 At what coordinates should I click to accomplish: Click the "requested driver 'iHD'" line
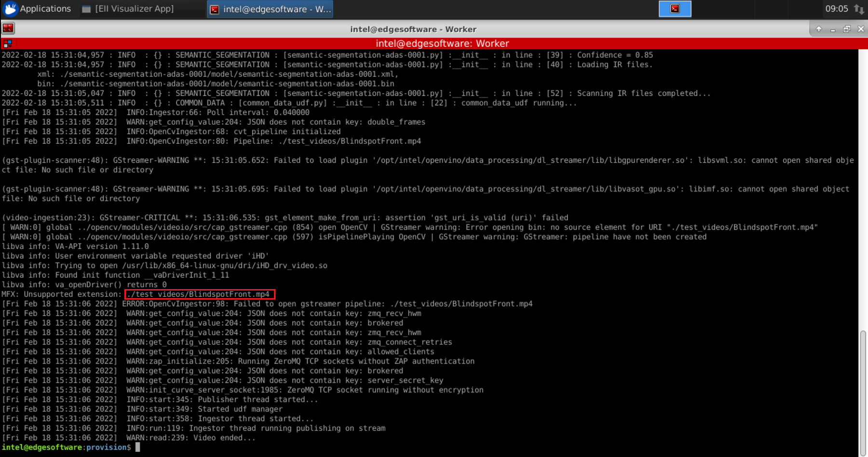point(135,256)
